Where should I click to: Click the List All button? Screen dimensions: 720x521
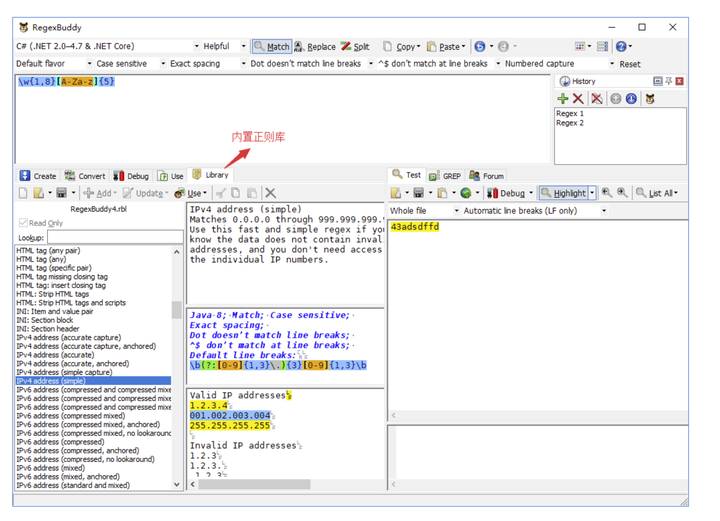(x=657, y=193)
